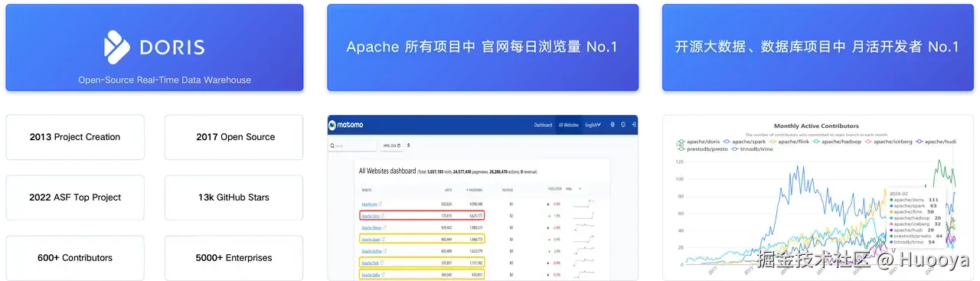Open the Apache Maven website link
980x281 pixels.
click(x=372, y=227)
